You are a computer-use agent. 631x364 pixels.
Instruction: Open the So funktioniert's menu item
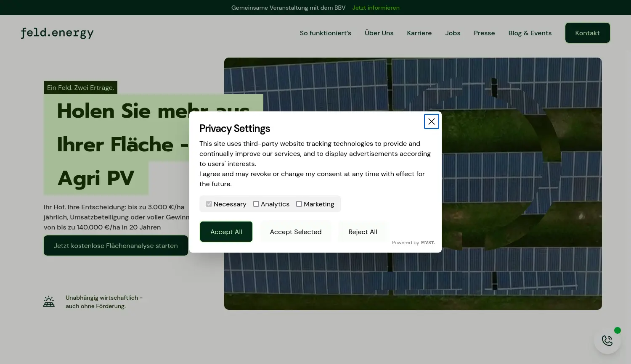(325, 33)
